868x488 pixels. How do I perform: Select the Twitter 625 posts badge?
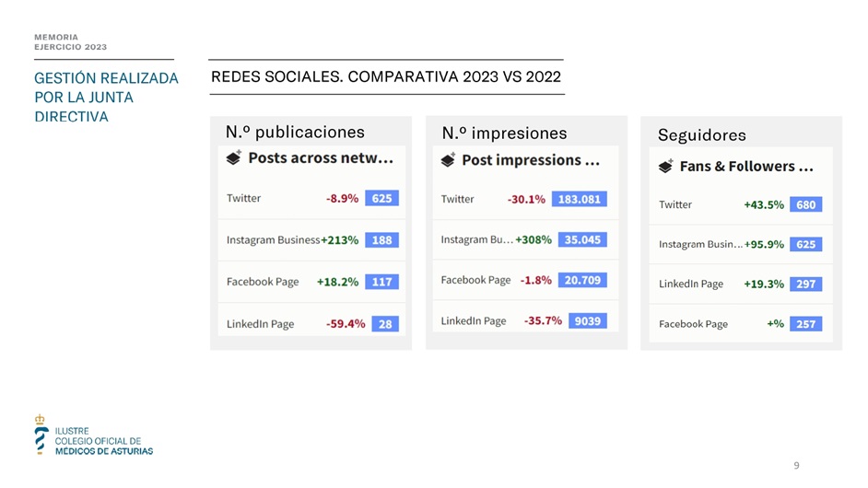tap(382, 198)
